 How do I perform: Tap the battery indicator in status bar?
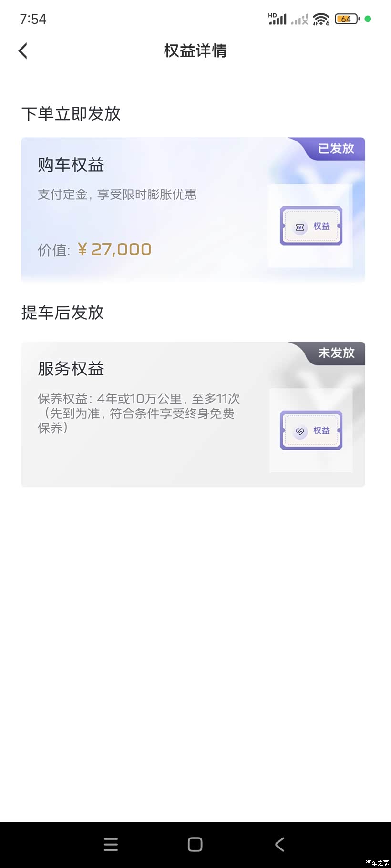347,19
